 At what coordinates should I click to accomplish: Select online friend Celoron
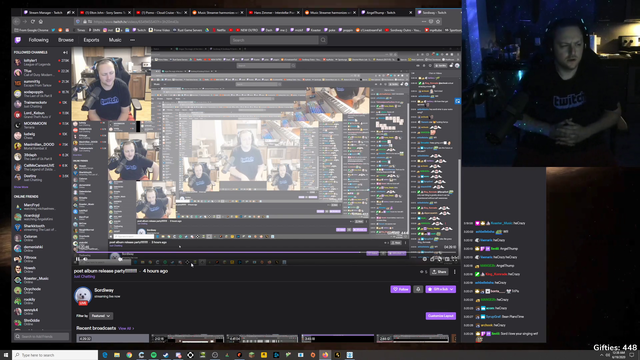pos(41,238)
